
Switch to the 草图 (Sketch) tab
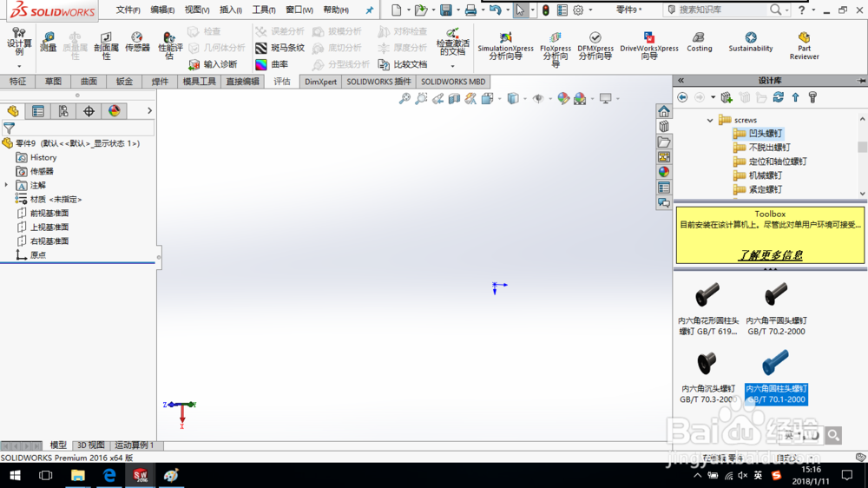[53, 82]
